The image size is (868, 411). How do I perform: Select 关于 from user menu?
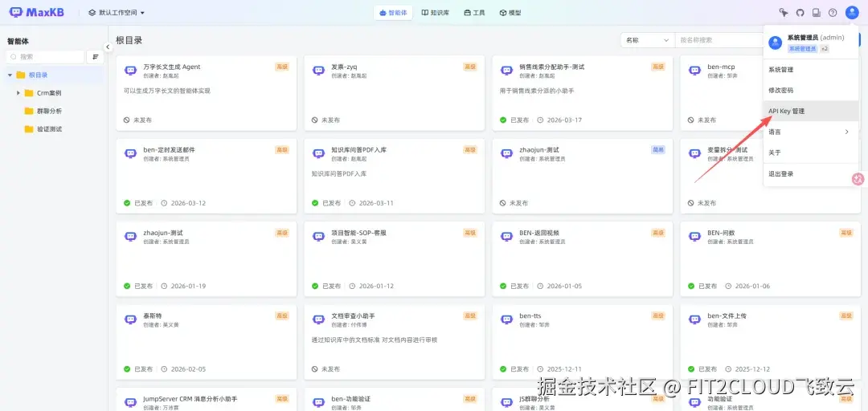click(x=810, y=153)
